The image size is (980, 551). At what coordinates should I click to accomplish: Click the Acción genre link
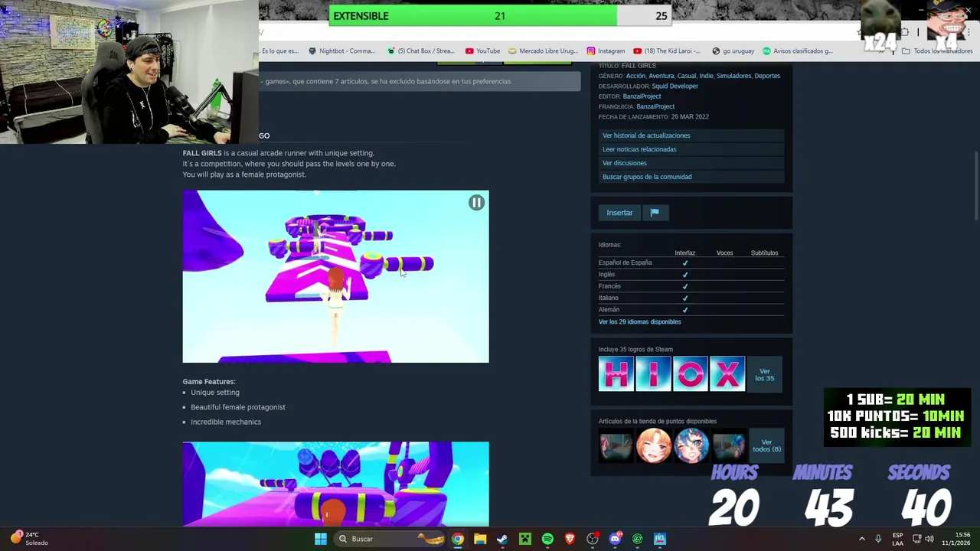click(x=635, y=76)
